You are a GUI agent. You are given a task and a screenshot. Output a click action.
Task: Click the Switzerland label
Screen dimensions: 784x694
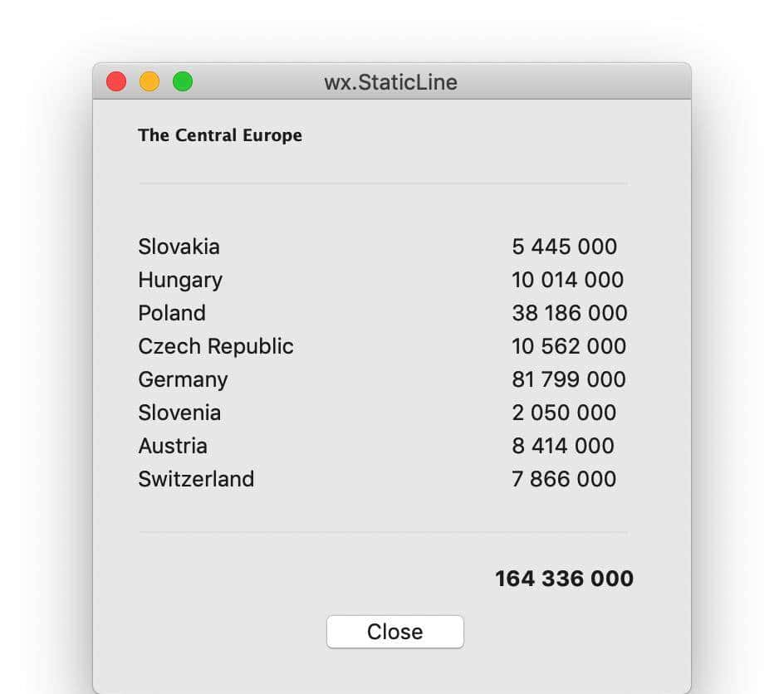click(x=196, y=479)
